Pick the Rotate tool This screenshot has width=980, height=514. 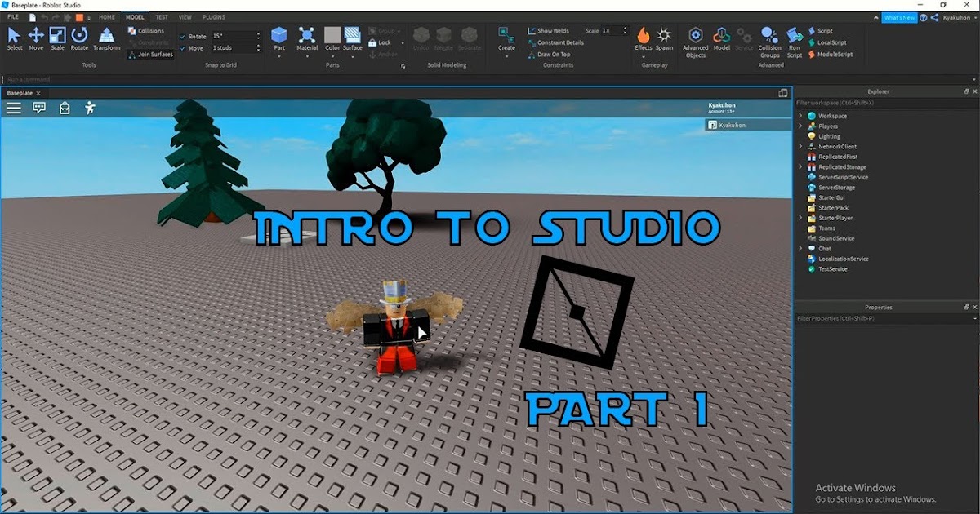(79, 38)
